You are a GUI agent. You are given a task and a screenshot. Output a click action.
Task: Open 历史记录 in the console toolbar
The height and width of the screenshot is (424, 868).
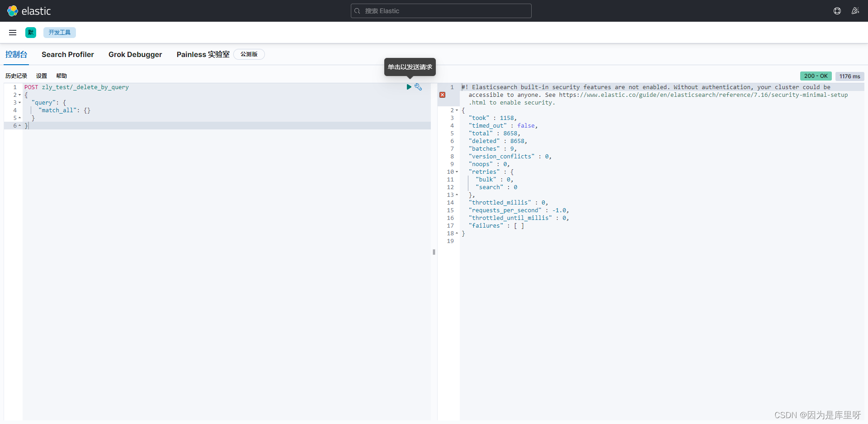pyautogui.click(x=16, y=76)
